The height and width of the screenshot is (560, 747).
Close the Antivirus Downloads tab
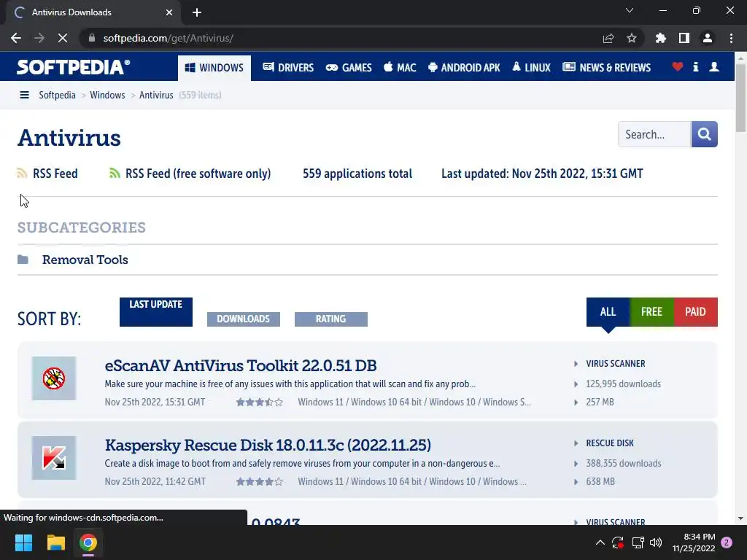click(169, 12)
